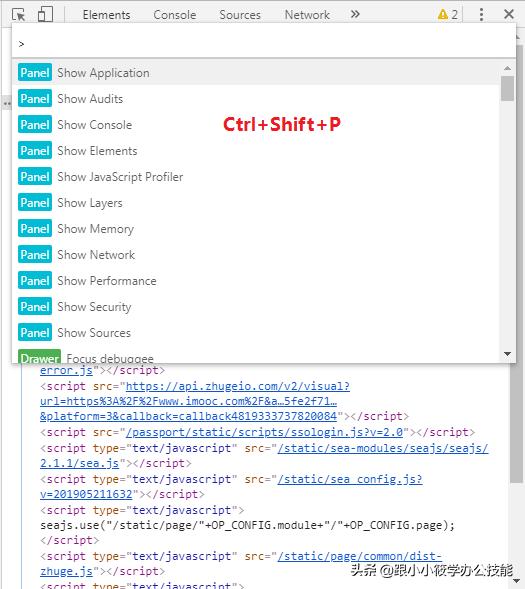Run the Show Layers command
This screenshot has width=525, height=589.
[255, 203]
